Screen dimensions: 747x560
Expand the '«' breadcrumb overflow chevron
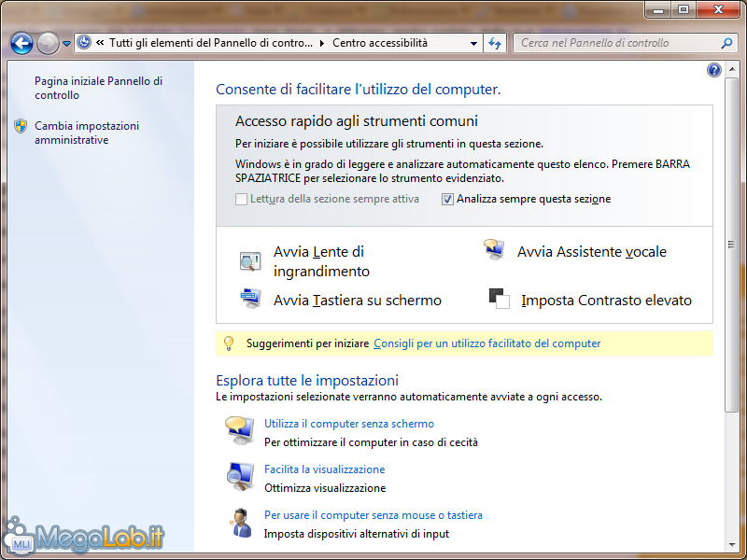pos(100,43)
